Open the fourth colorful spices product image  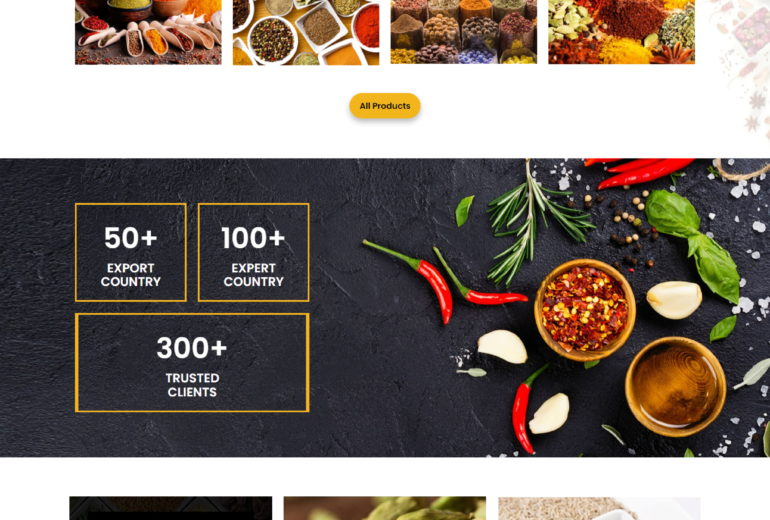[621, 31]
